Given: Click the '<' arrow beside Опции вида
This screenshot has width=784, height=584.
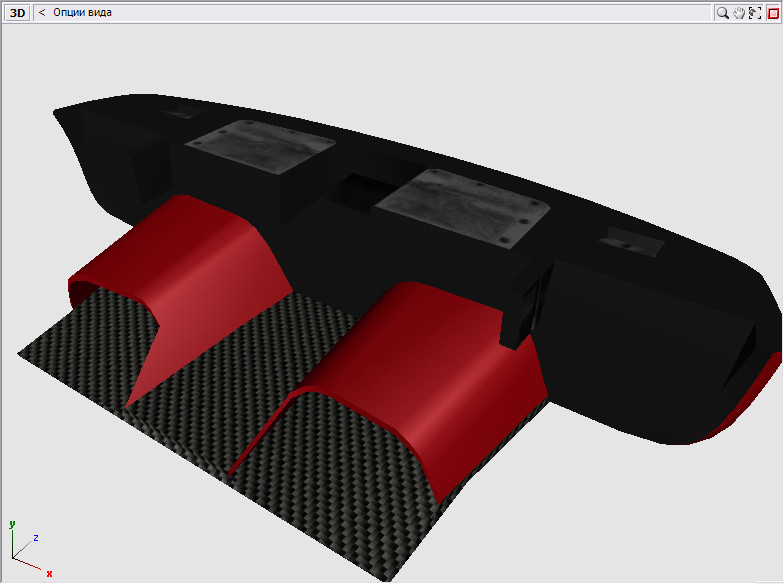Looking at the screenshot, I should (42, 13).
